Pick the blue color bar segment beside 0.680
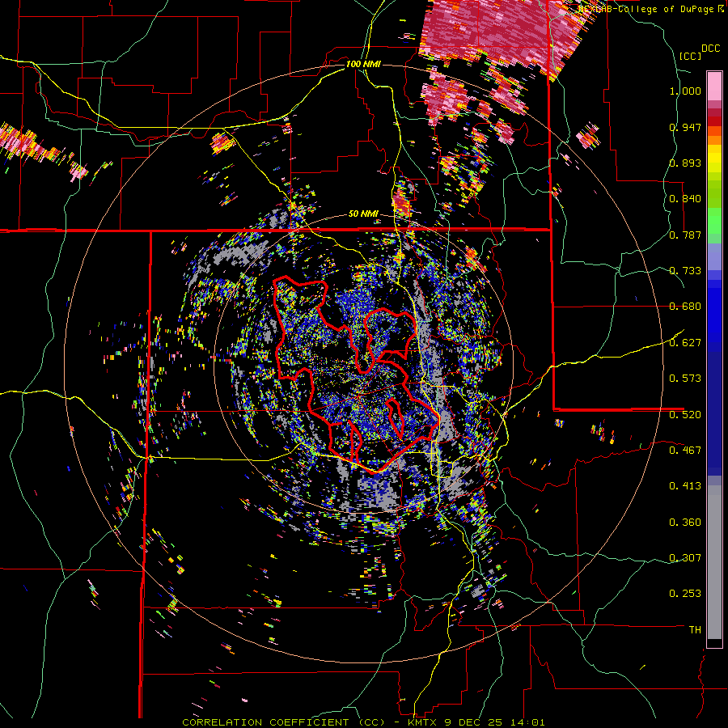Viewport: 728px width, 728px height. tap(714, 309)
